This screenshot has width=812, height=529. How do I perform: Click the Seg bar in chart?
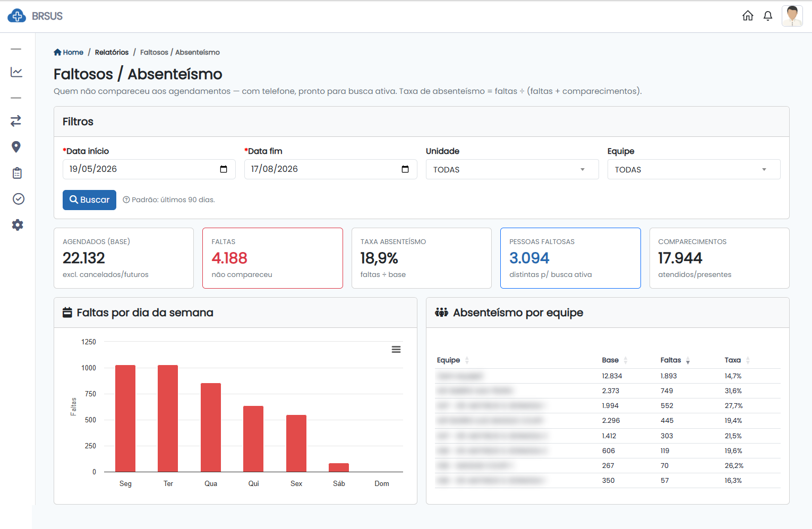coord(125,418)
